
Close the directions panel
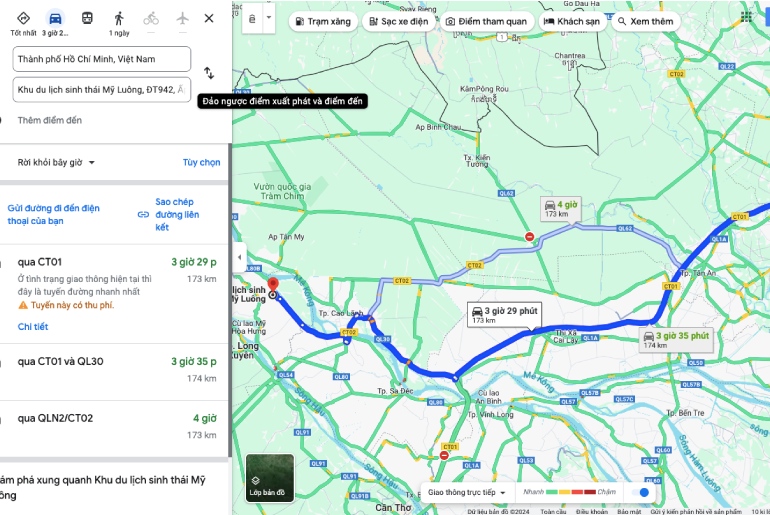pyautogui.click(x=208, y=18)
